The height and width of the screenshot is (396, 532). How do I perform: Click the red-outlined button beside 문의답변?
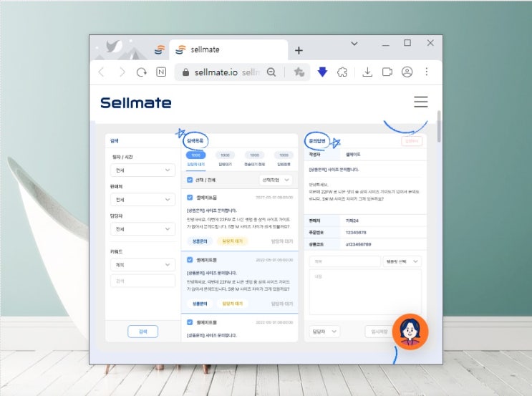tap(412, 141)
